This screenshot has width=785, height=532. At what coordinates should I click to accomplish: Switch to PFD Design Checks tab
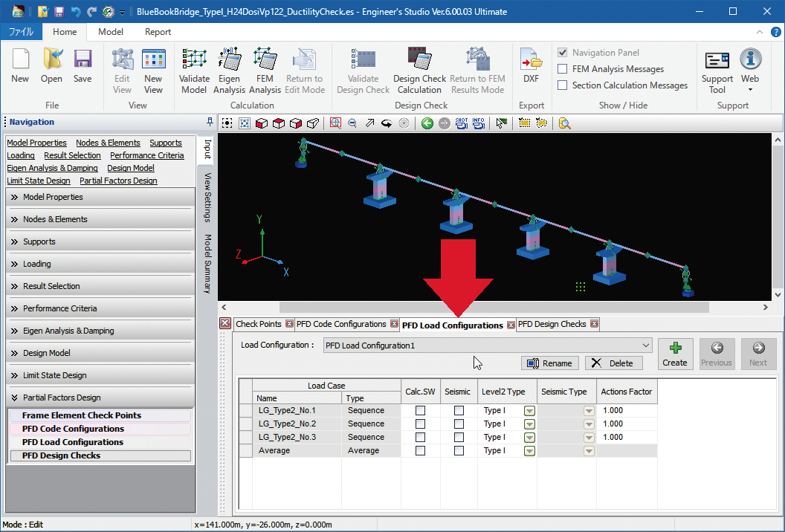(552, 324)
